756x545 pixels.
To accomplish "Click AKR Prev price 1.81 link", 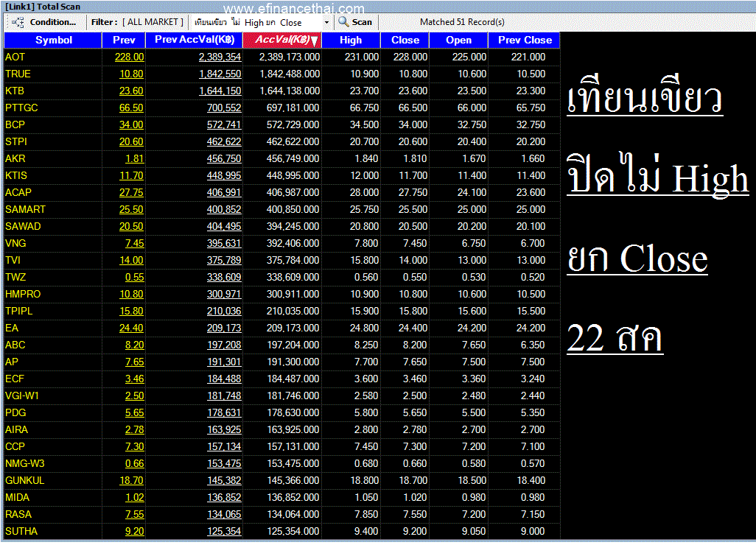I will [x=135, y=158].
